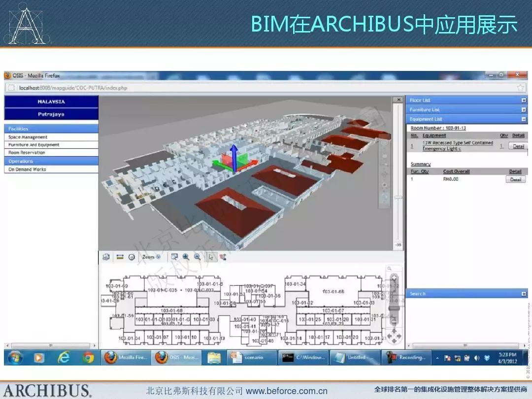Viewport: 532px width, 399px height.
Task: Click the left panel horizontal scrollbar
Action: click(51, 345)
